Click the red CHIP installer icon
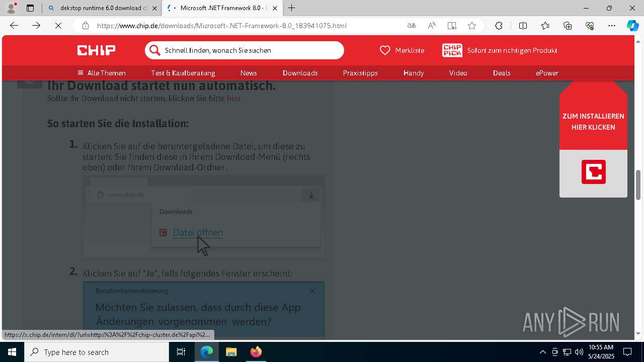Viewport: 644px width, 362px height. click(594, 172)
